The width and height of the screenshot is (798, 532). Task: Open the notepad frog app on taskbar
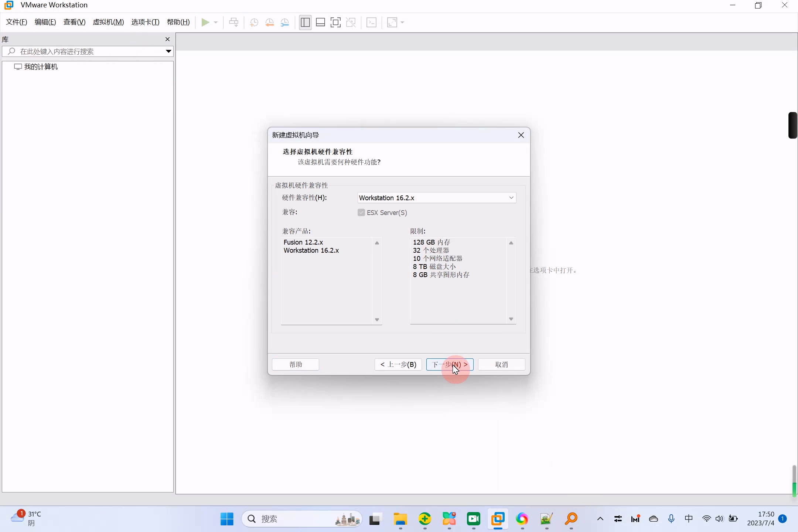point(546,519)
